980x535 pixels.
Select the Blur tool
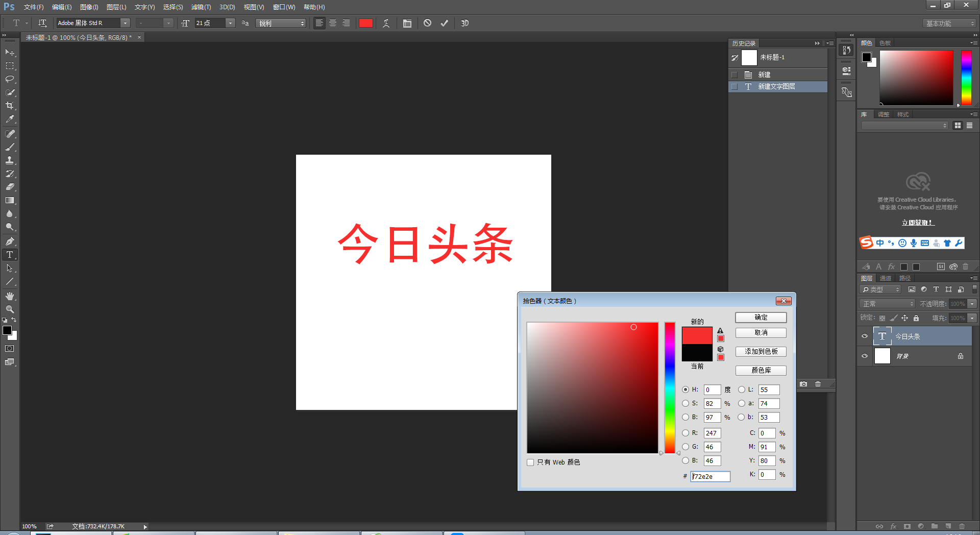tap(10, 213)
